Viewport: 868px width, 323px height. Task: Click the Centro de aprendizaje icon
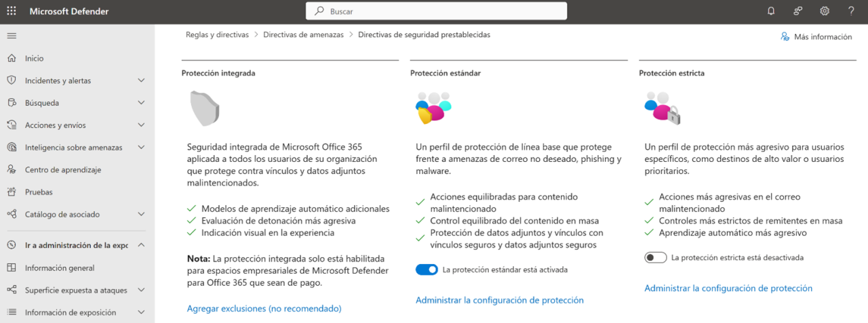(12, 169)
